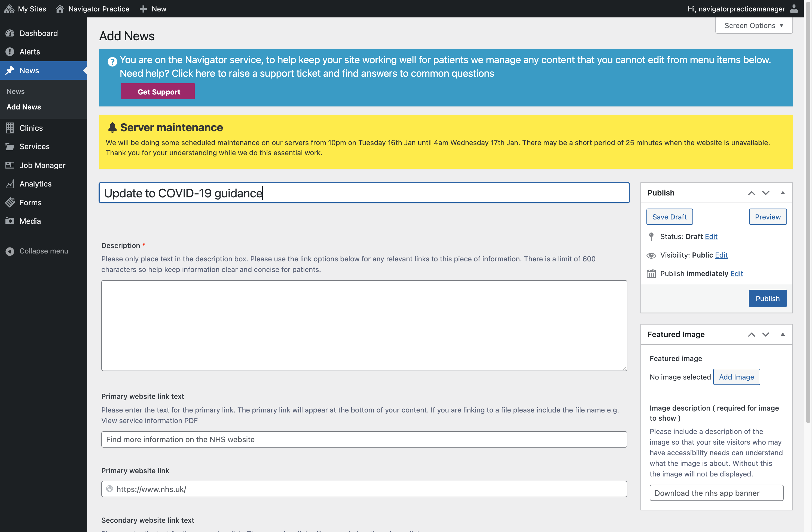This screenshot has height=532, width=812.
Task: Click the Preview button
Action: click(768, 217)
